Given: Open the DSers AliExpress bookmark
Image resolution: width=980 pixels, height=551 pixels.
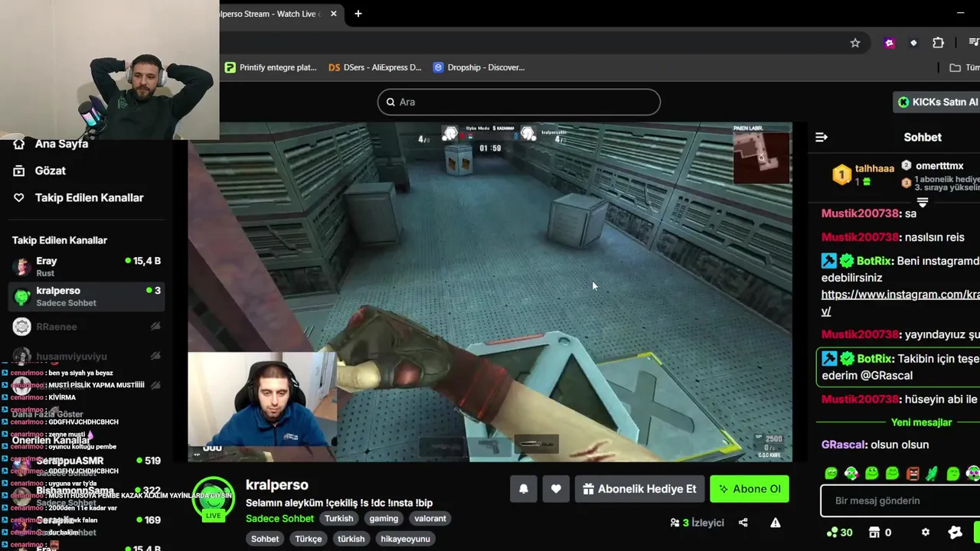Looking at the screenshot, I should tap(375, 67).
